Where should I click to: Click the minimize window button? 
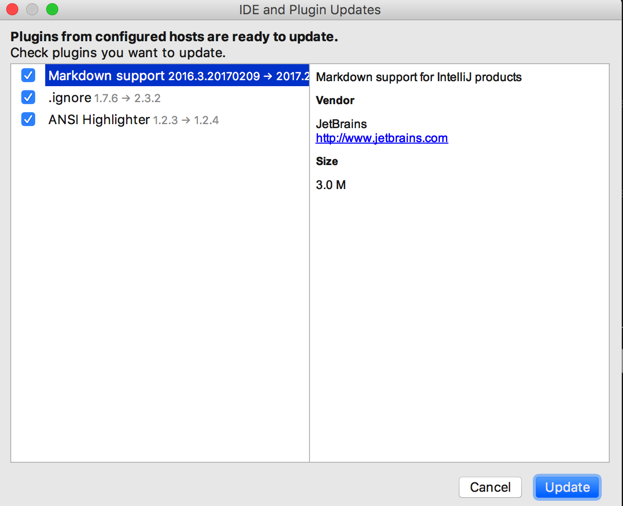click(32, 10)
